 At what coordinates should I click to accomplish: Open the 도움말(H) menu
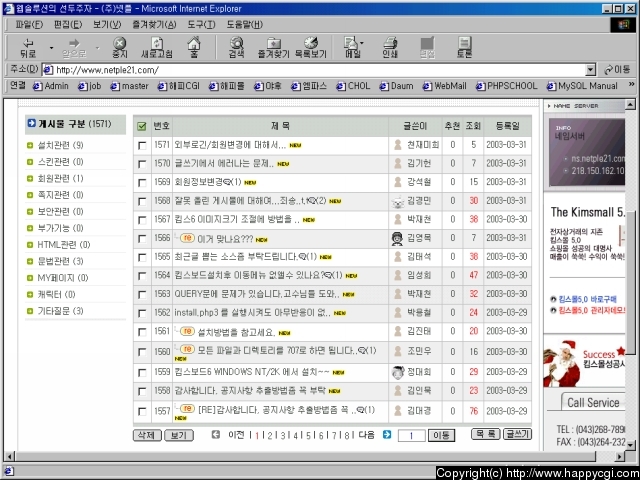tap(245, 24)
